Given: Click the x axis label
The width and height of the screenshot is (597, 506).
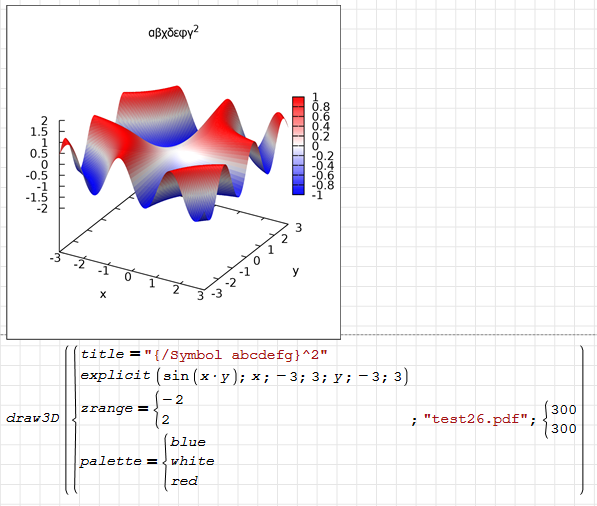Looking at the screenshot, I should coord(103,294).
